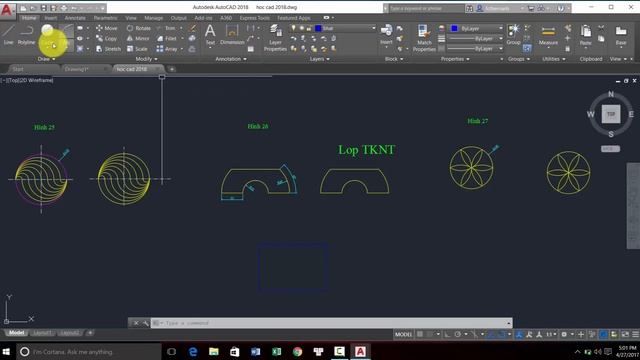Switch to the Output ribbon tab
The image size is (640, 360).
click(x=178, y=18)
